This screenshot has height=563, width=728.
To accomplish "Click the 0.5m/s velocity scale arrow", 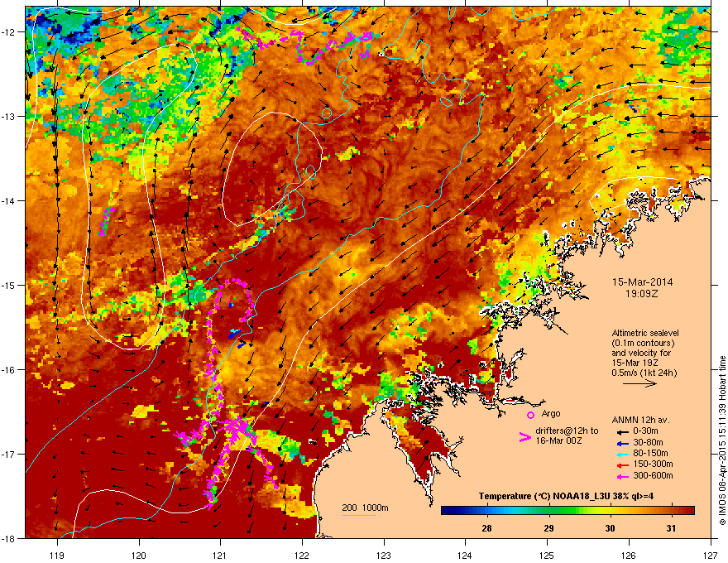I will 639,383.
